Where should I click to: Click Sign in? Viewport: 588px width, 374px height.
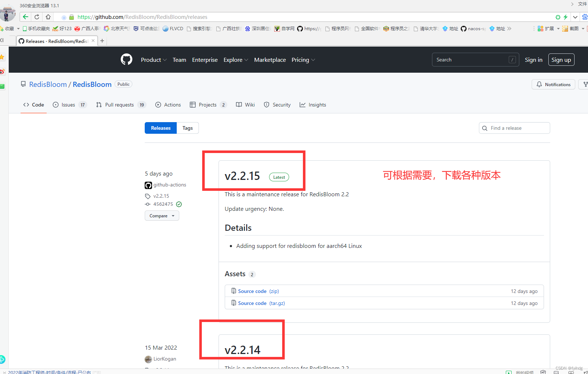(x=533, y=60)
